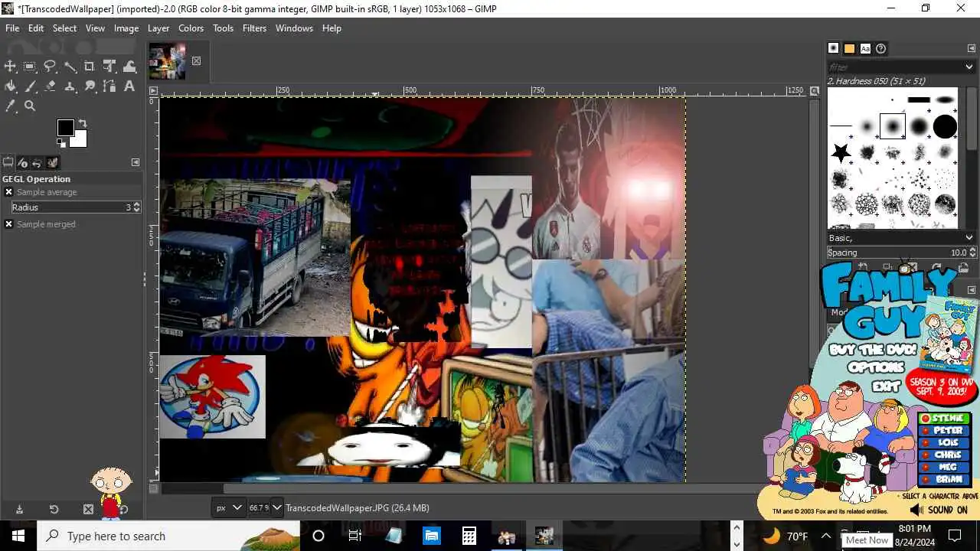Select the Paths tool
The width and height of the screenshot is (980, 551).
click(109, 86)
